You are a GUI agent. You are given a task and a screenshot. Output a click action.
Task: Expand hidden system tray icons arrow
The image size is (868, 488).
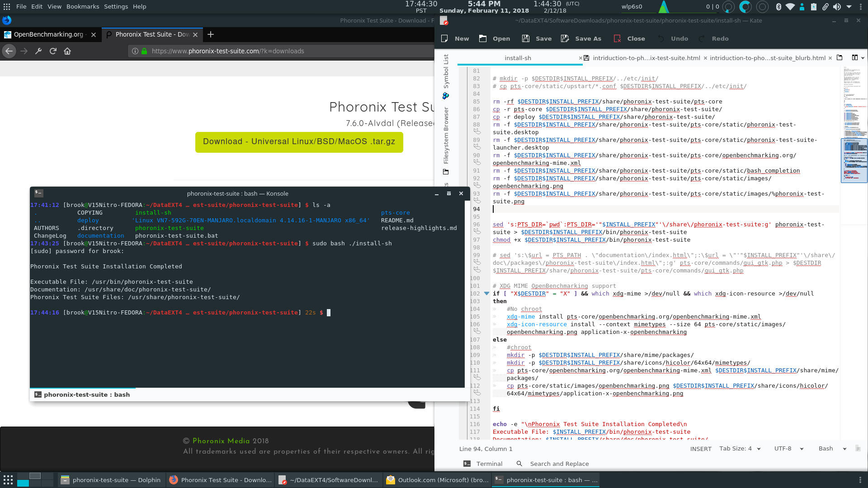tap(849, 6)
